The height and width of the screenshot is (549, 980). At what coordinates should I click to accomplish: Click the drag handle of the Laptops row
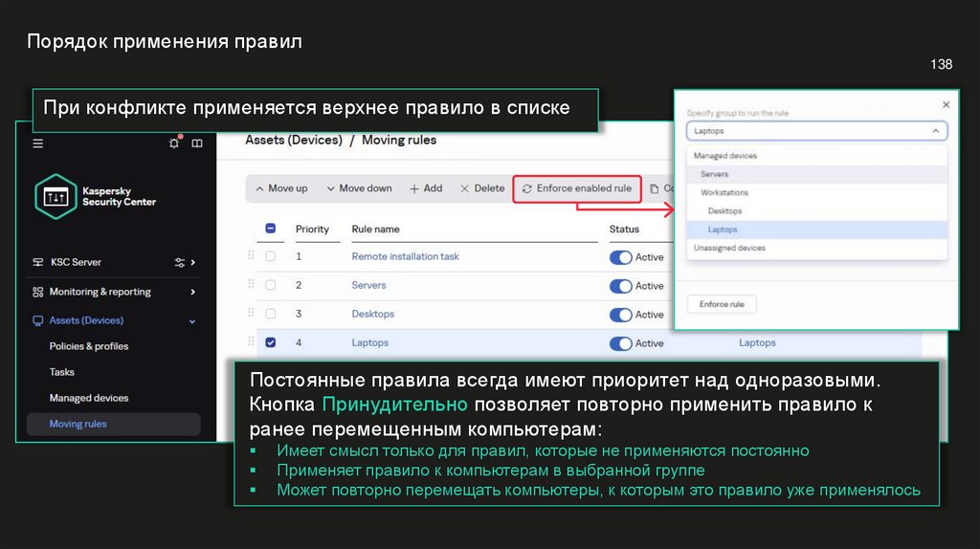click(x=252, y=341)
